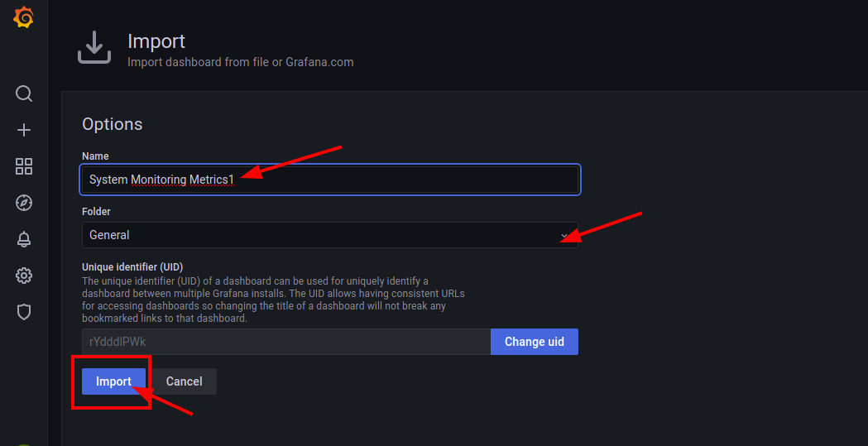Open the Explore compass icon
This screenshot has width=868, height=446.
click(x=24, y=203)
